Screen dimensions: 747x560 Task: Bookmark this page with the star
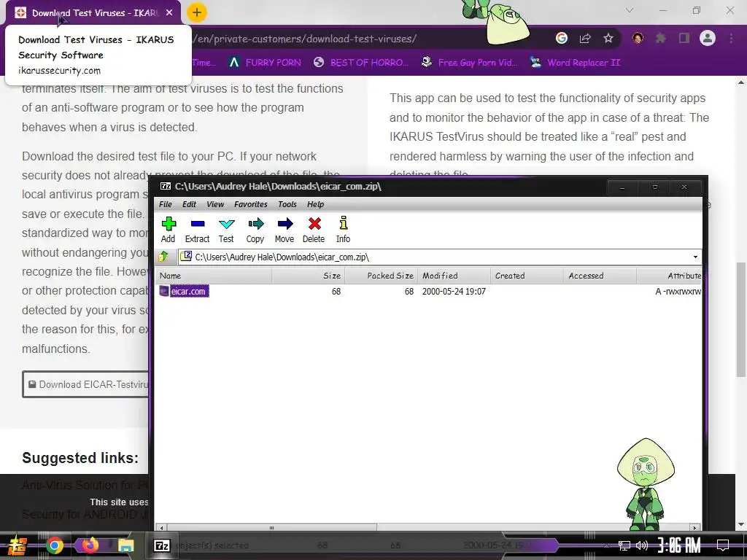(x=608, y=38)
